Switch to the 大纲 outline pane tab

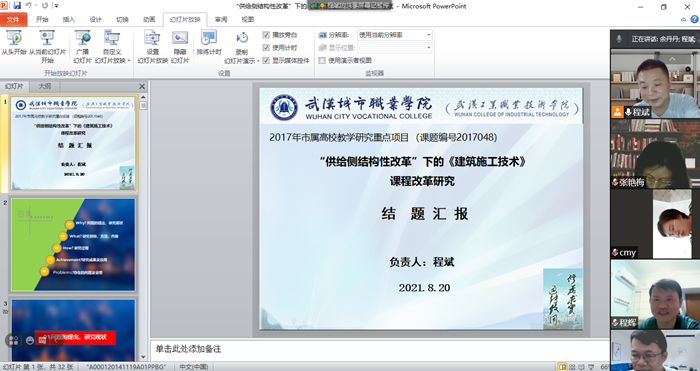[45, 86]
